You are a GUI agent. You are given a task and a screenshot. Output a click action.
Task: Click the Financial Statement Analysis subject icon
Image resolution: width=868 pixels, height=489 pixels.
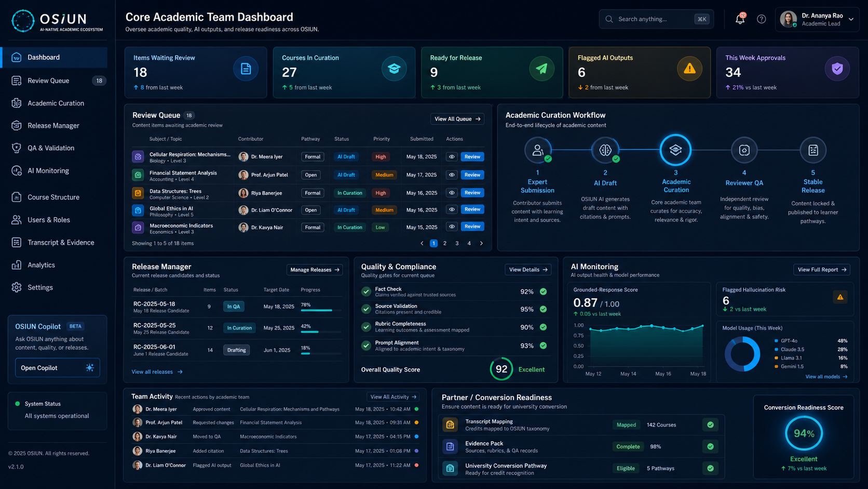138,175
